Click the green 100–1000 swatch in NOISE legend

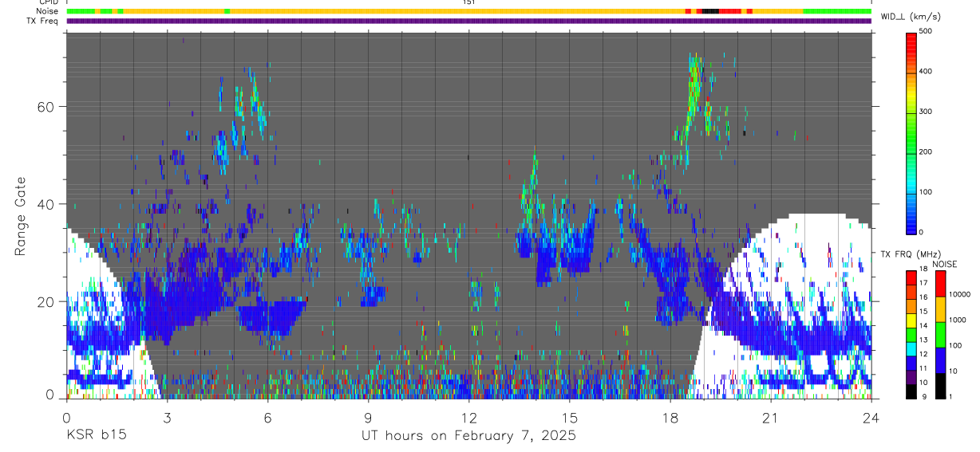(x=940, y=335)
